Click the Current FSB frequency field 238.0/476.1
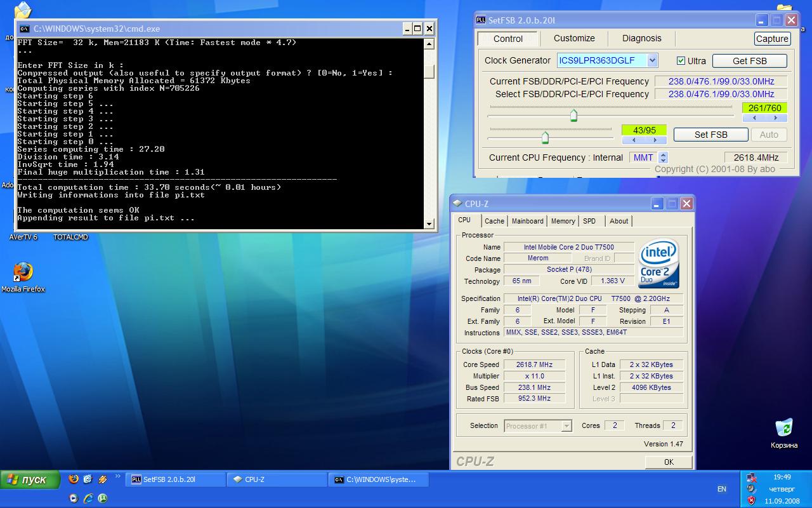Image resolution: width=812 pixels, height=508 pixels. 721,81
